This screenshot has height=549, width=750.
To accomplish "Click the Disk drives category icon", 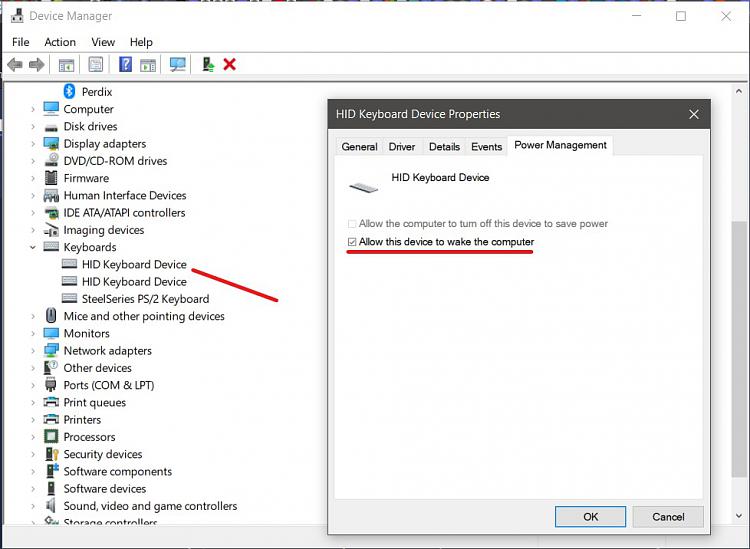I will click(x=51, y=127).
